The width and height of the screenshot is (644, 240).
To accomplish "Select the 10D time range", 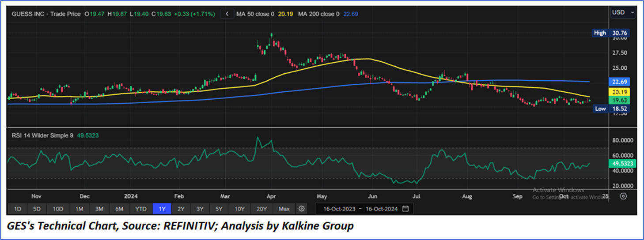I will coord(58,209).
